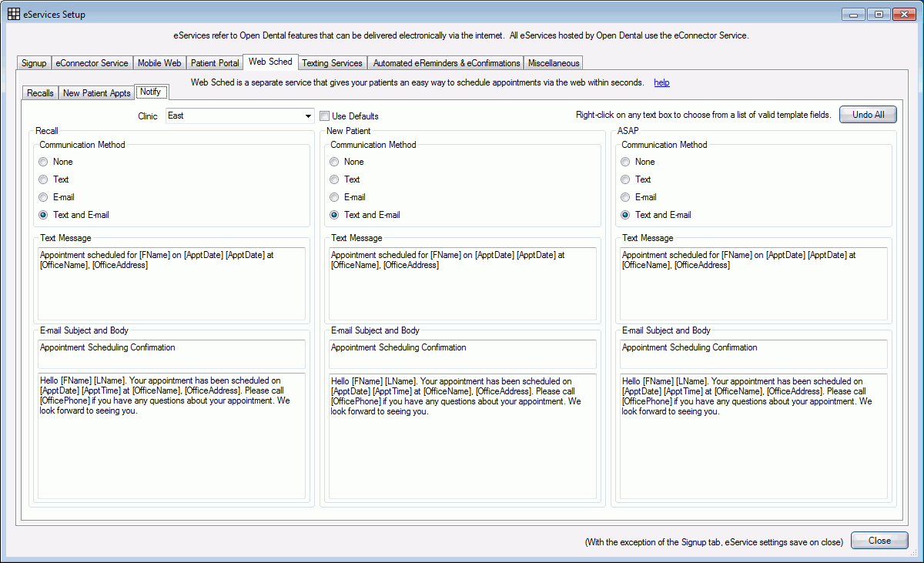
Task: Click the Recall e-mail body box
Action: [x=172, y=436]
